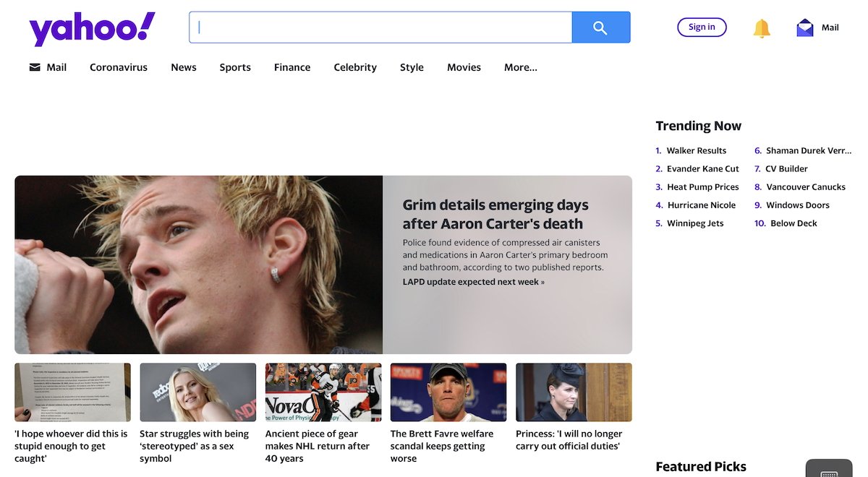The height and width of the screenshot is (477, 868).
Task: Read 'Star struggles with being stereotyped' story
Action: (x=194, y=446)
